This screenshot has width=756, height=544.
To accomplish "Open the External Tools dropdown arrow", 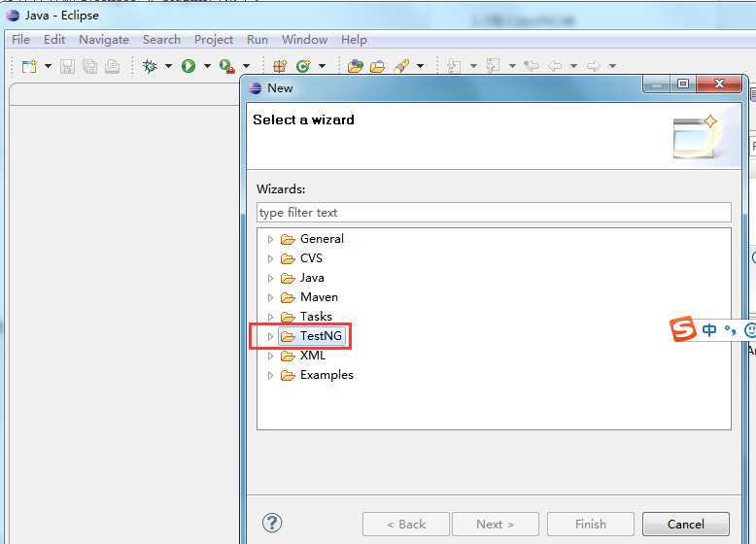I will (x=247, y=66).
